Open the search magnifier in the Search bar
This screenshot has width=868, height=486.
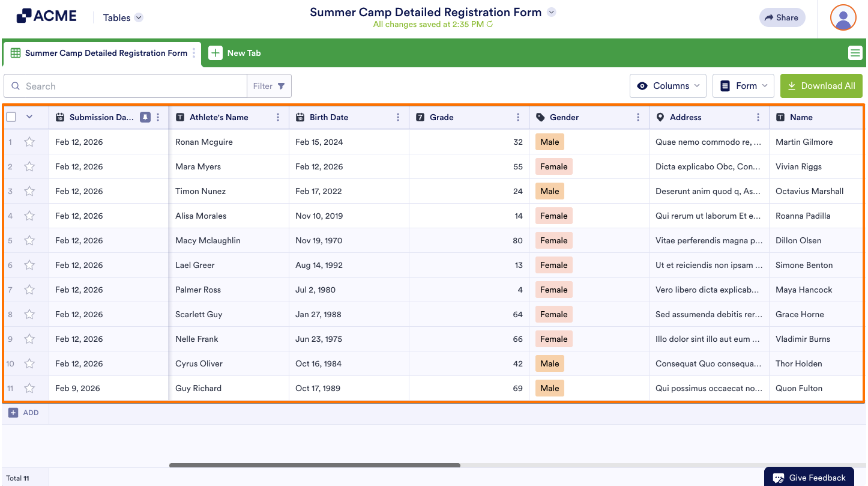point(16,86)
